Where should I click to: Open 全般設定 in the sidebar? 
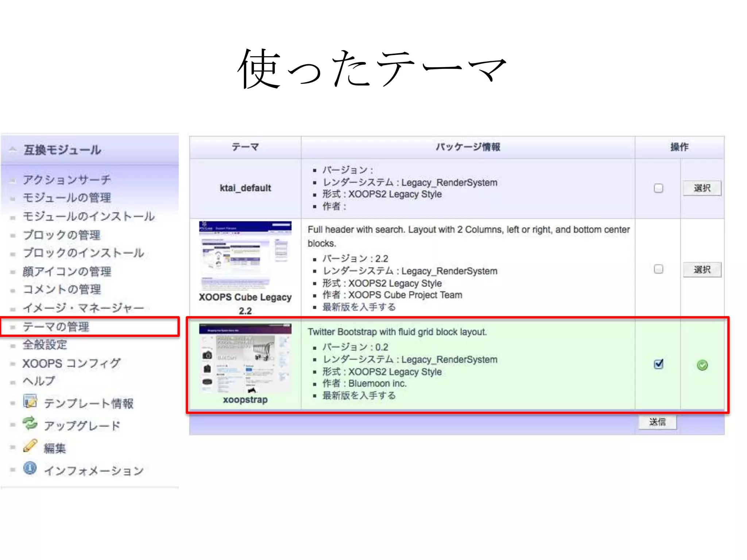click(45, 345)
